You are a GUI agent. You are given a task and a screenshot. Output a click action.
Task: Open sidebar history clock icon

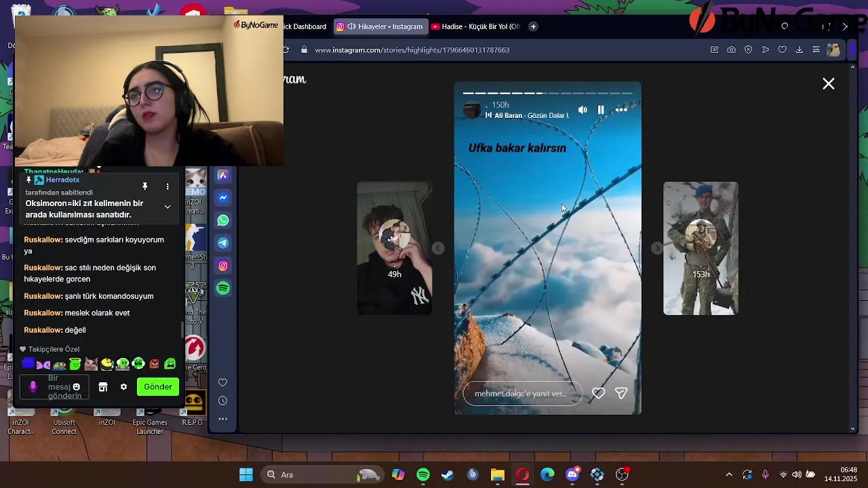[222, 401]
